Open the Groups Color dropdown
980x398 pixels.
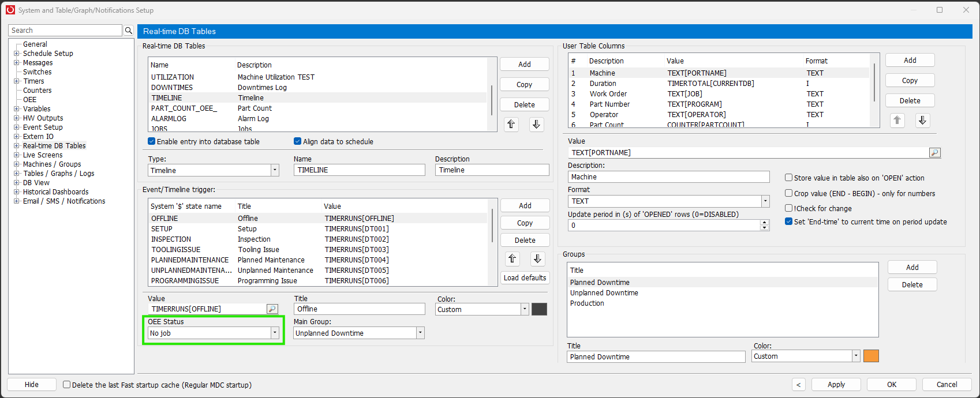(856, 356)
